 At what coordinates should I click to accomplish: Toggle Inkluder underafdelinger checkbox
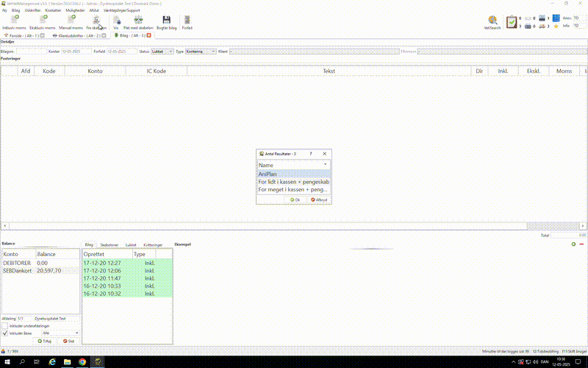(5, 326)
